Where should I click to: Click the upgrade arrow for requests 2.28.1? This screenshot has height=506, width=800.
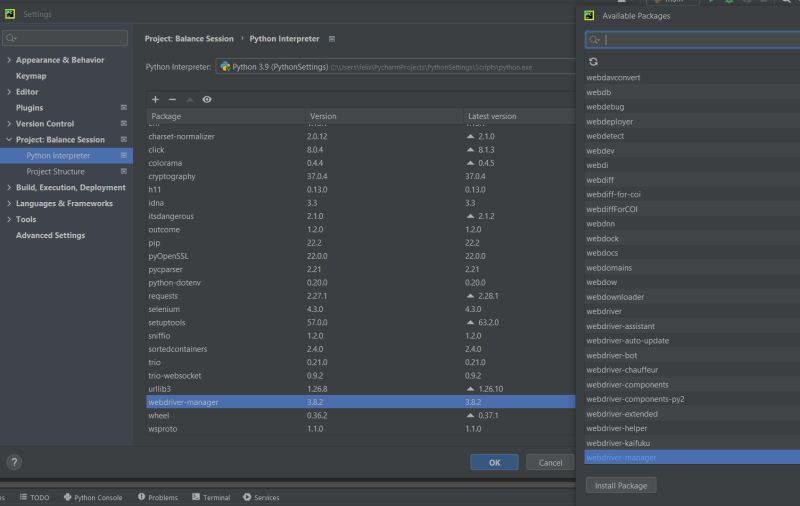(x=470, y=296)
